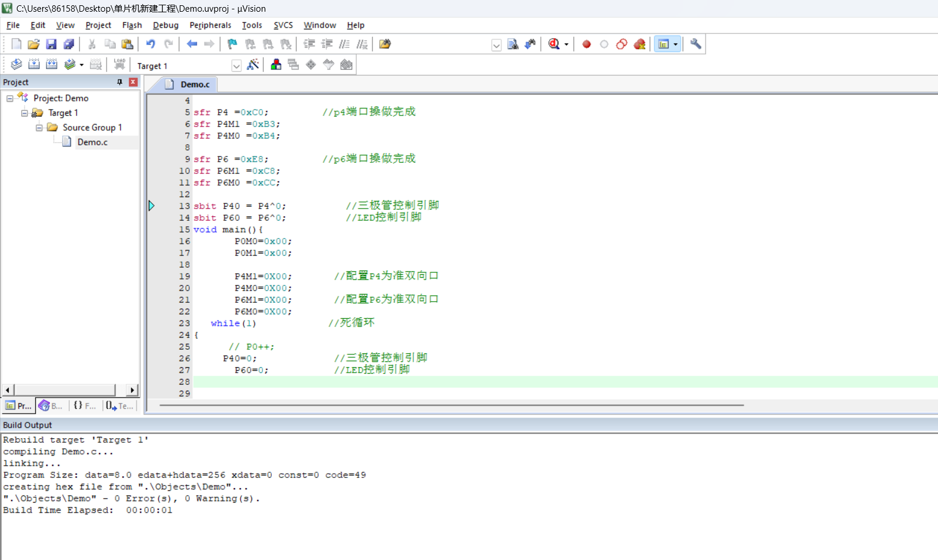
Task: Close the Project panel
Action: pos(133,82)
